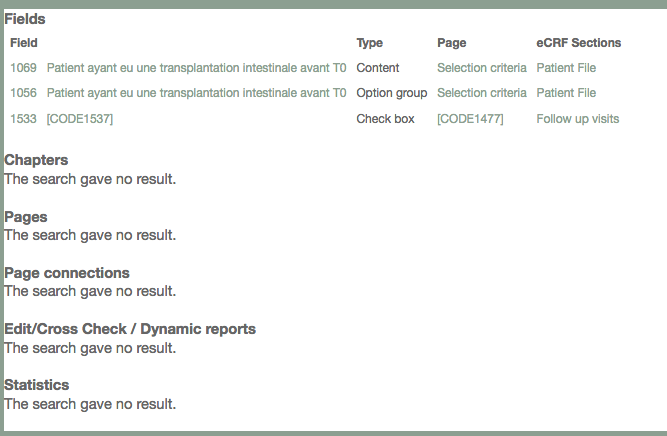Image resolution: width=667 pixels, height=436 pixels.
Task: Open field ID 1056 link
Action: pyautogui.click(x=23, y=93)
